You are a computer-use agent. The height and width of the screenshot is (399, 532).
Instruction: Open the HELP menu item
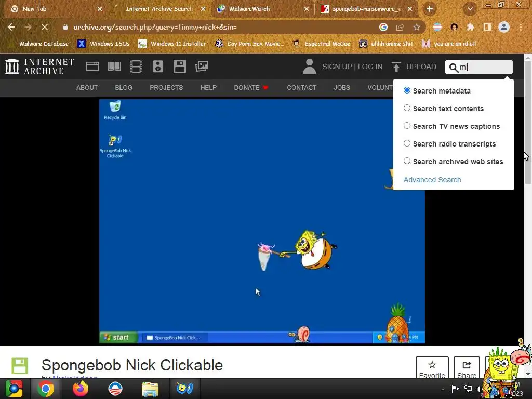tap(208, 87)
